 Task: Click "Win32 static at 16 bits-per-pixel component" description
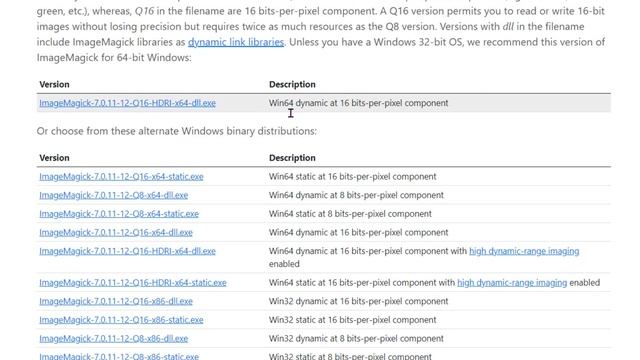[x=353, y=320]
